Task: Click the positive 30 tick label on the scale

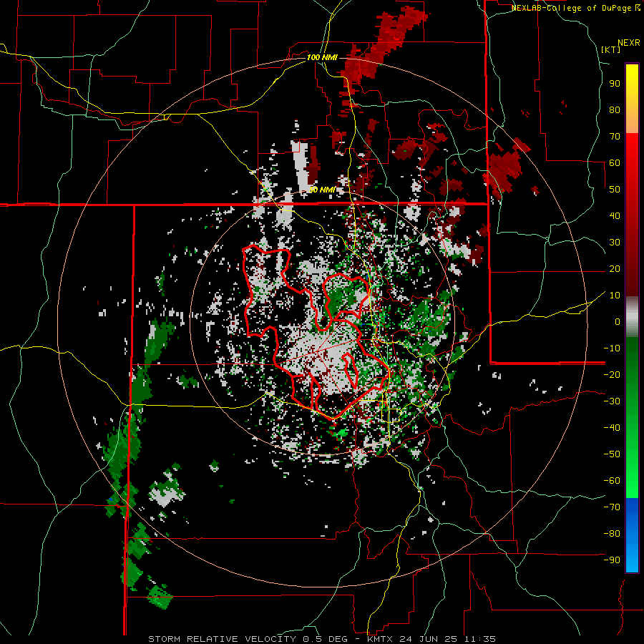Action: (x=615, y=243)
